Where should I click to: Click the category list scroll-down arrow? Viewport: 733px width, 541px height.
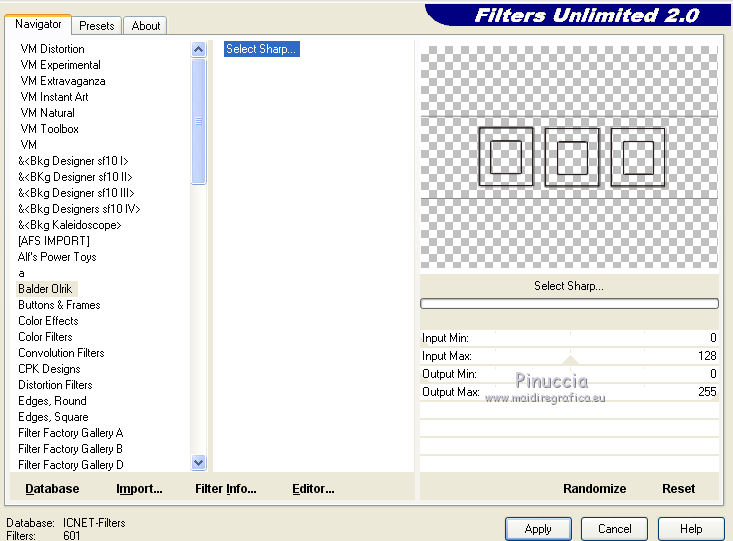[x=199, y=463]
